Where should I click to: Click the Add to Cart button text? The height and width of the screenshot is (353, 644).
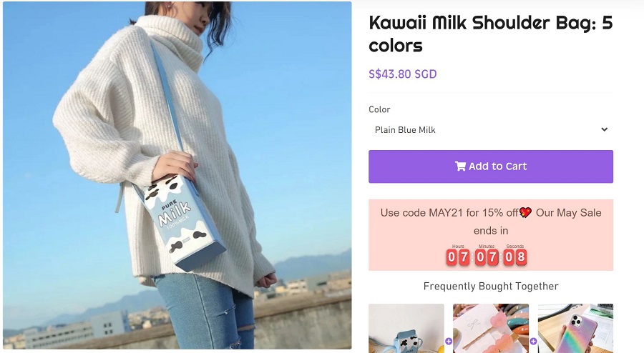(x=498, y=166)
